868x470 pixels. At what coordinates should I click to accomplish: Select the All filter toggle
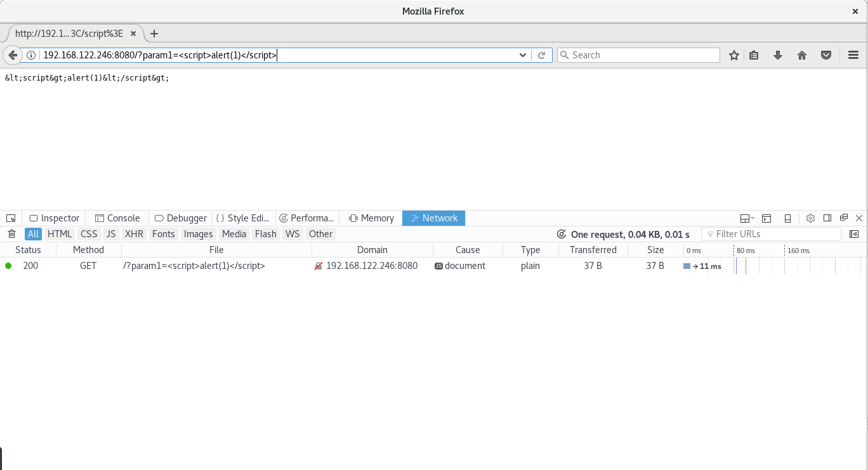tap(33, 234)
